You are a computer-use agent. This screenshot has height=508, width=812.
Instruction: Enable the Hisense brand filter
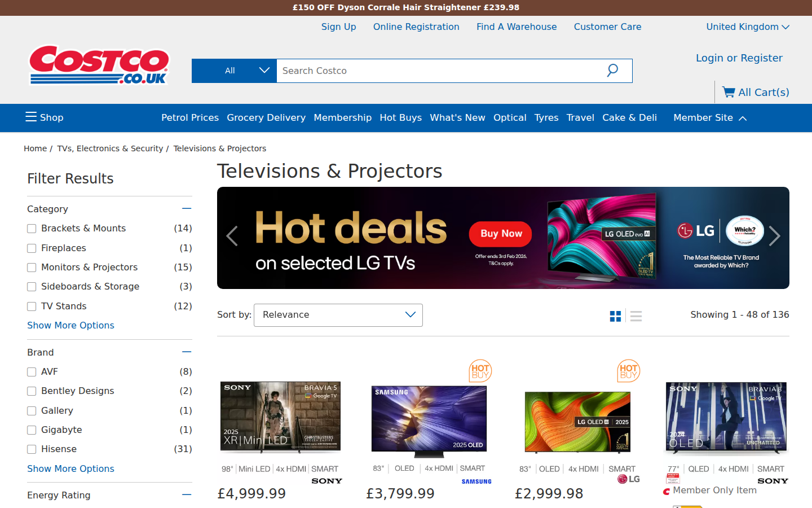[x=32, y=449]
